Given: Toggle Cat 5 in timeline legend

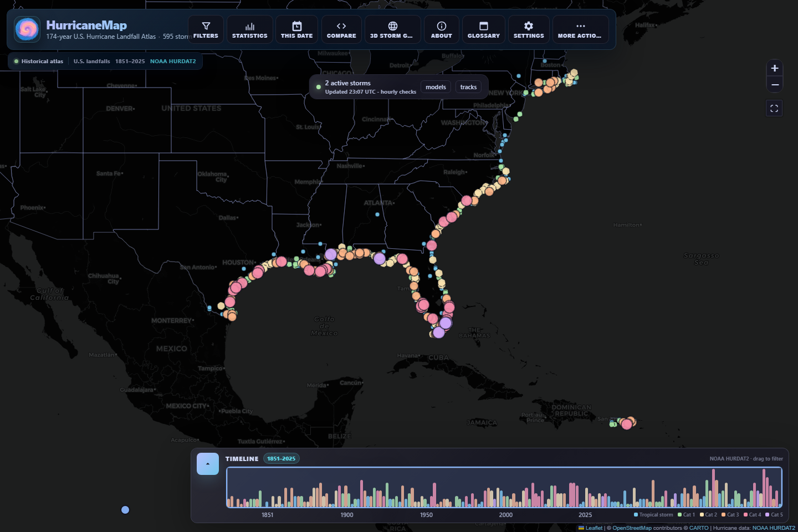Looking at the screenshot, I should pyautogui.click(x=774, y=515).
